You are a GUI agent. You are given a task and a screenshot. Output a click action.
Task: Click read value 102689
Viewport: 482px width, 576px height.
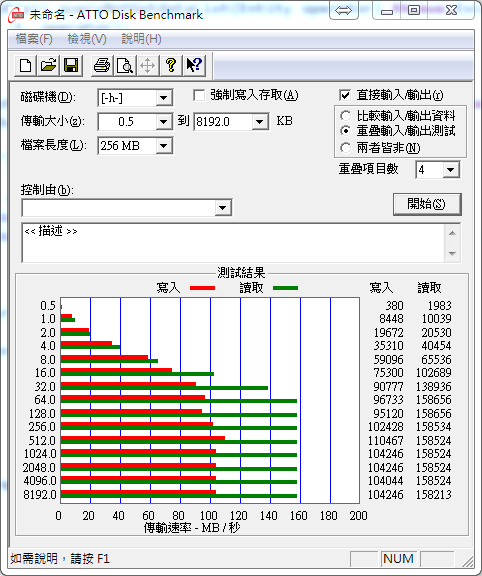click(434, 373)
